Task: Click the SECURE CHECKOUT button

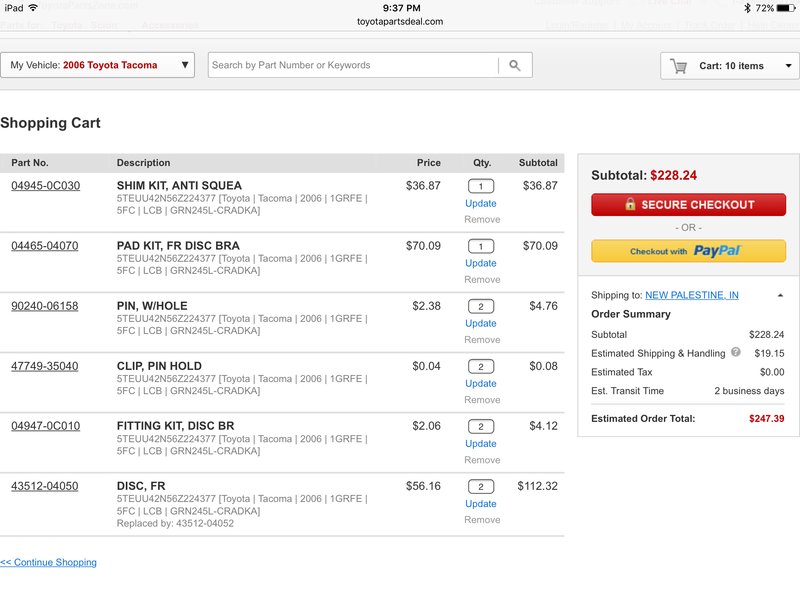Action: click(x=688, y=205)
